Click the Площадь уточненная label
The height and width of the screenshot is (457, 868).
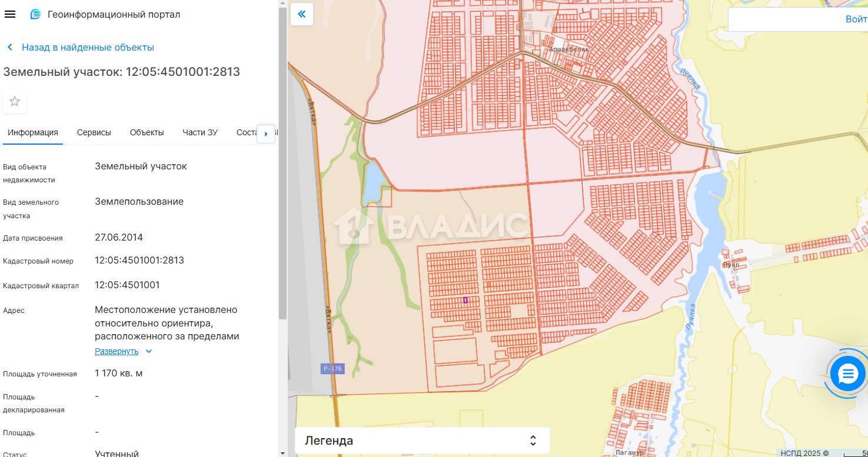(x=40, y=374)
